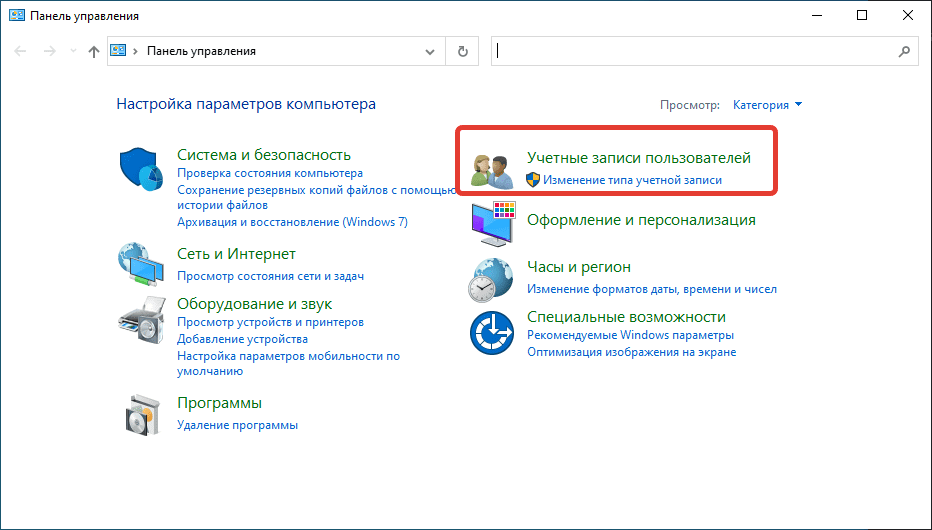Screen dimensions: 932x530
Task: Close the Control Panel window
Action: tap(908, 15)
